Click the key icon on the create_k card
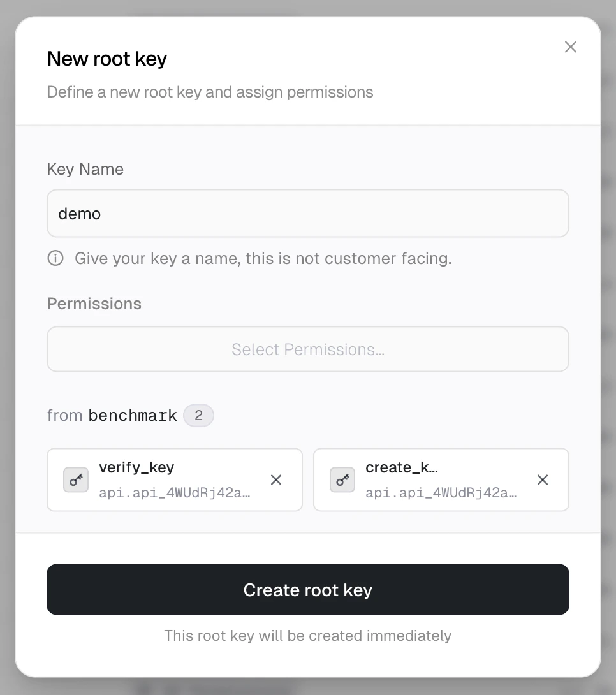 pos(342,479)
